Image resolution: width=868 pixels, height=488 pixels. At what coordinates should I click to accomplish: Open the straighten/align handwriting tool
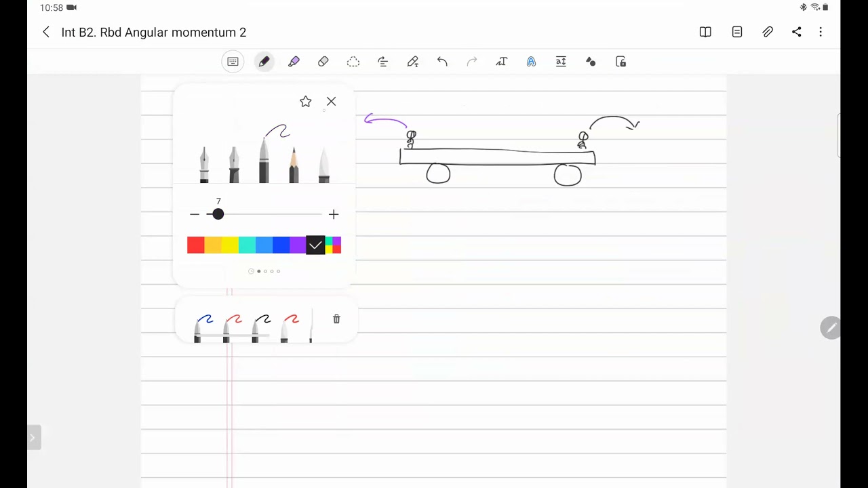click(383, 62)
